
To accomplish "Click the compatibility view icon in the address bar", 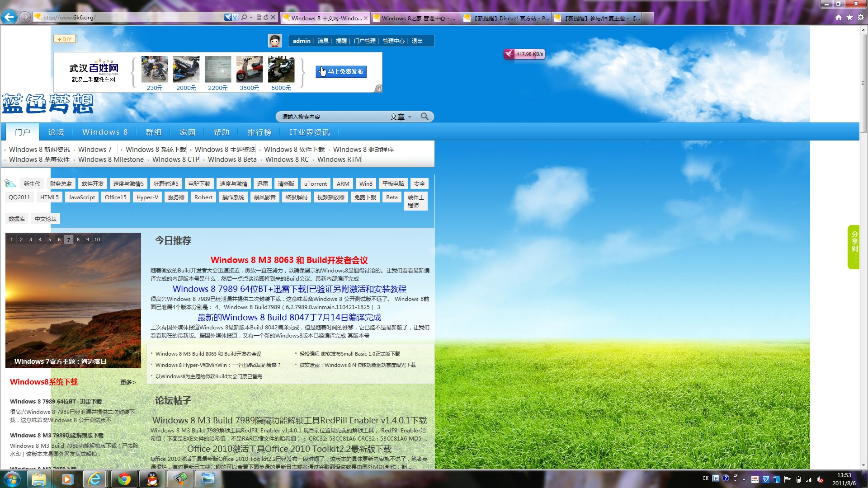I will coord(259,17).
